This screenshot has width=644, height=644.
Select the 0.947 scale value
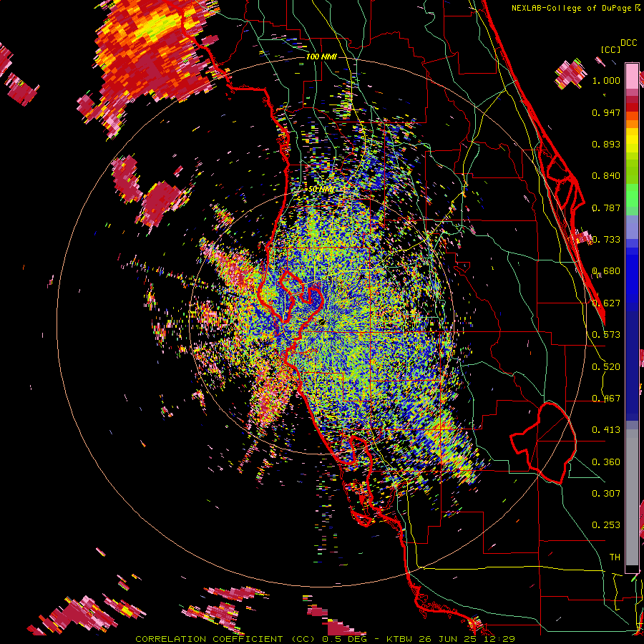[606, 112]
